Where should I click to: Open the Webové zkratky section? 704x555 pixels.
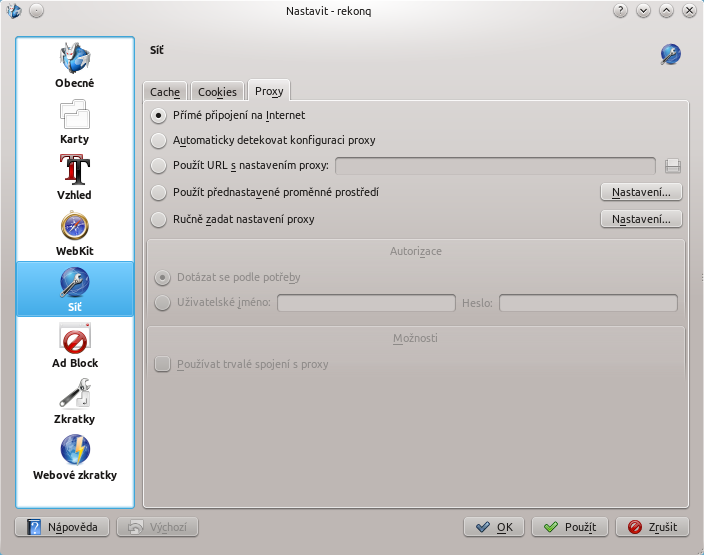click(x=75, y=457)
